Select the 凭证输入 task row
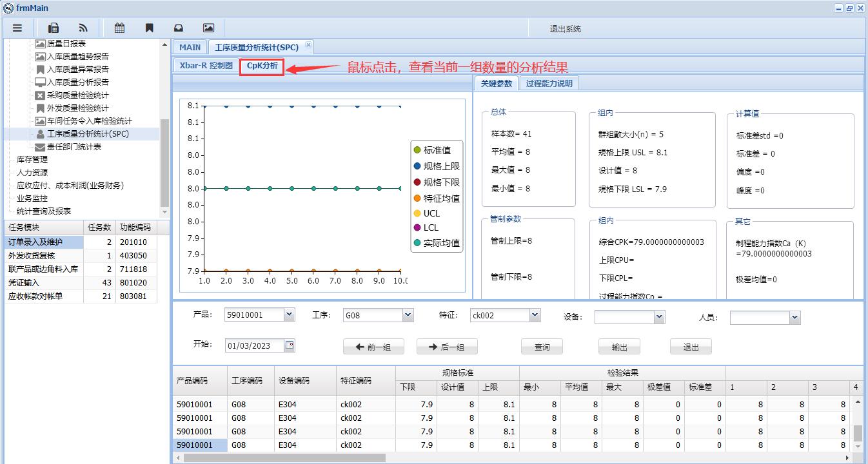 coord(81,283)
